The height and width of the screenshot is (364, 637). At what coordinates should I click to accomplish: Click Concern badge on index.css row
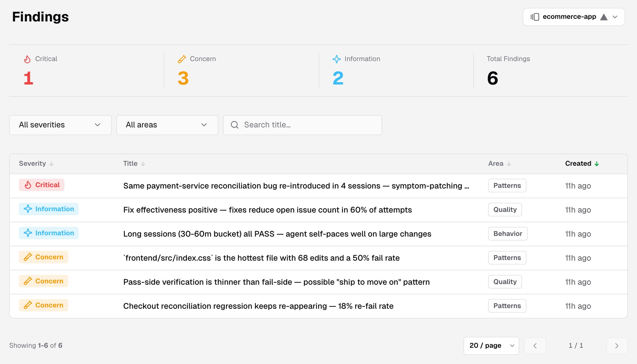[44, 257]
